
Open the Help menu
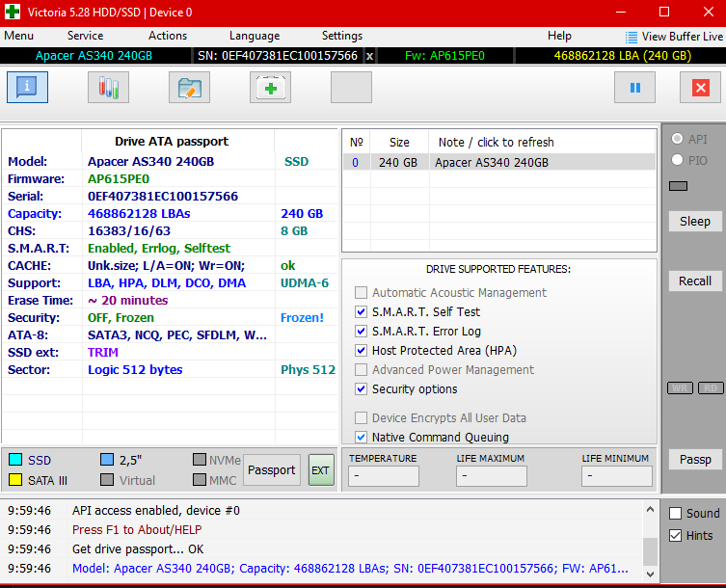coord(559,36)
